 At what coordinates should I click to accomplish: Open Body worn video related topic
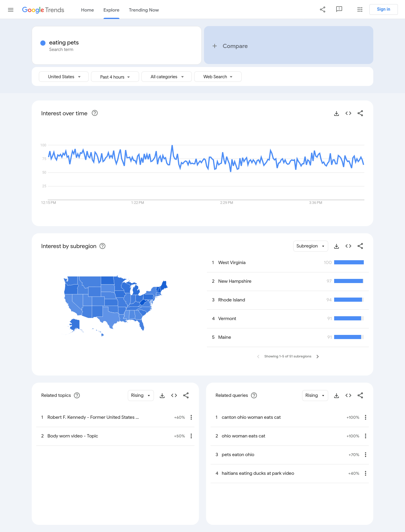coord(73,436)
